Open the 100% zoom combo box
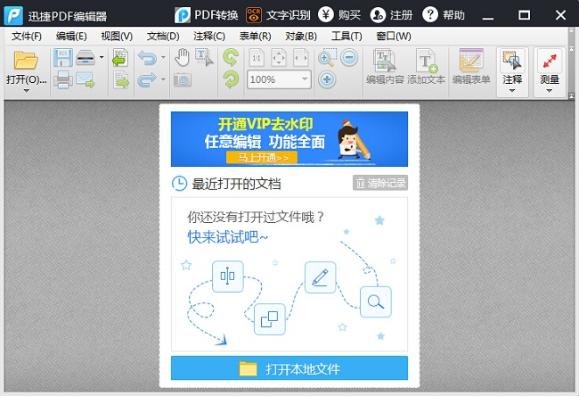Viewport: 579px width, 396px height. coord(279,79)
